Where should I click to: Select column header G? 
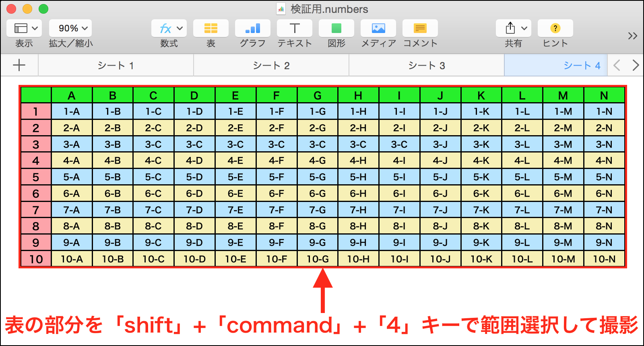point(318,95)
